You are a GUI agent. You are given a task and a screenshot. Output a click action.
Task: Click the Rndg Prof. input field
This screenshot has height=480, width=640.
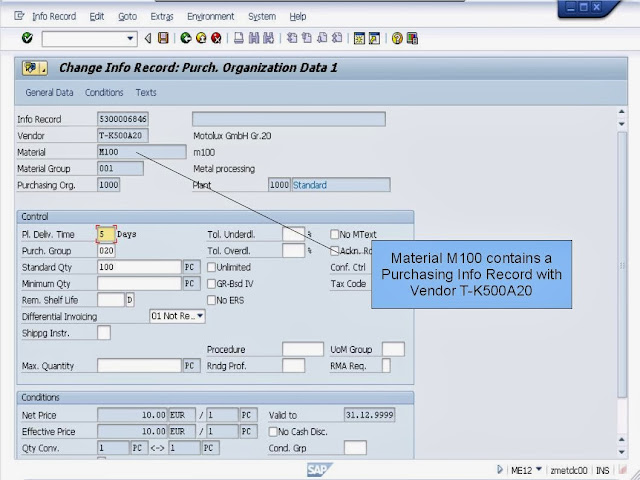[293, 366]
